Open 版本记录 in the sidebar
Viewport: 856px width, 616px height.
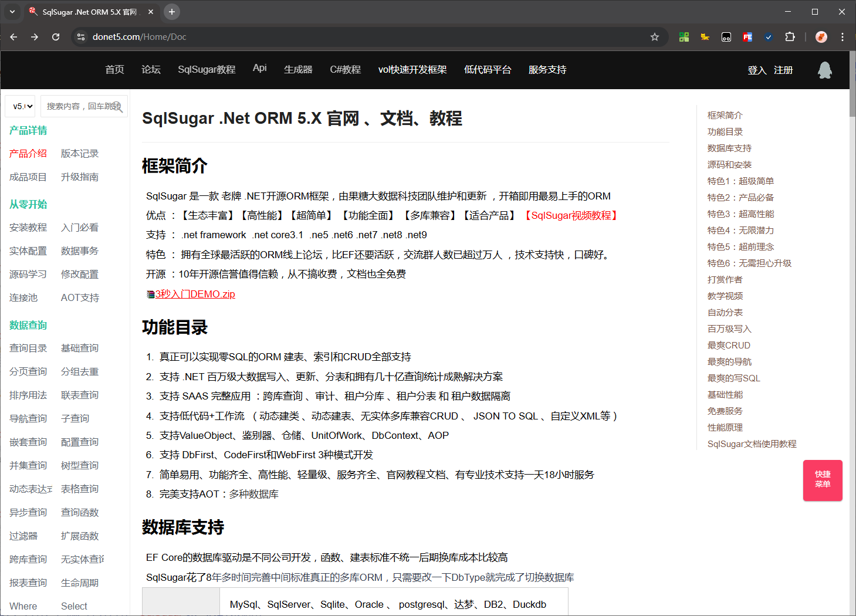point(80,154)
